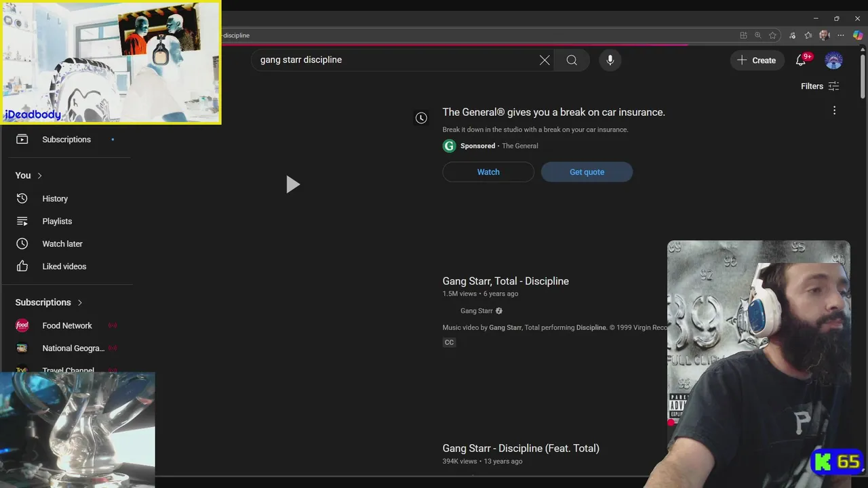Open 'Gang Starr, Total - Discipline' video title

coord(505,281)
